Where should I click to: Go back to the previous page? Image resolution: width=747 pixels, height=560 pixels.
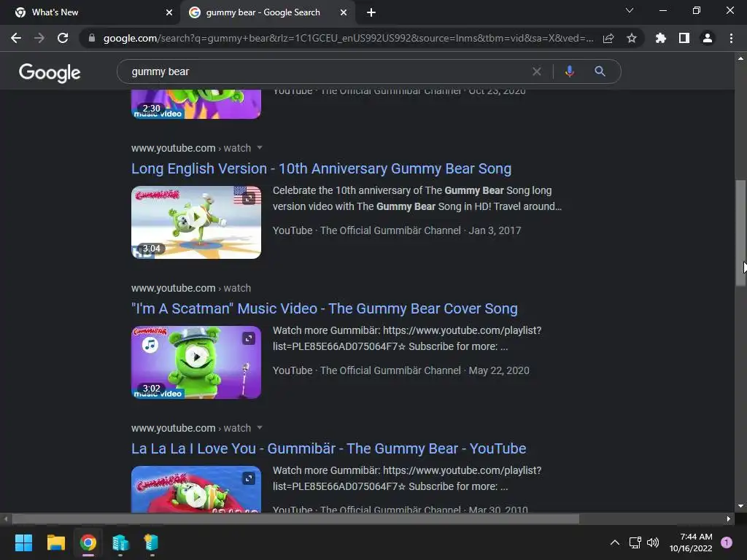coord(16,38)
